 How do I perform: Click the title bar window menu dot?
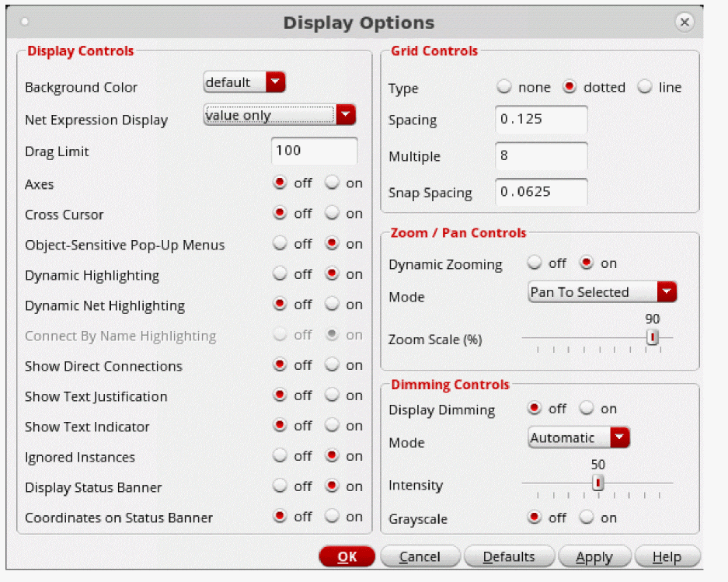click(25, 21)
